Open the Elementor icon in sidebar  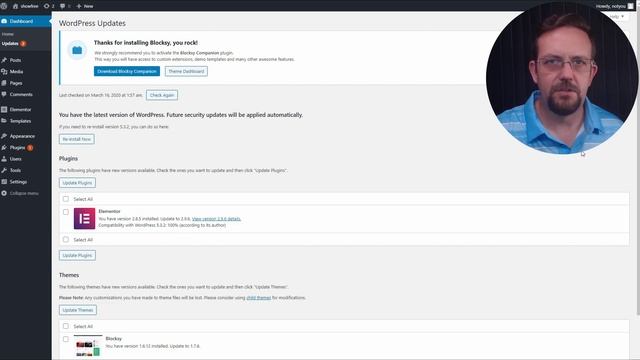4,109
